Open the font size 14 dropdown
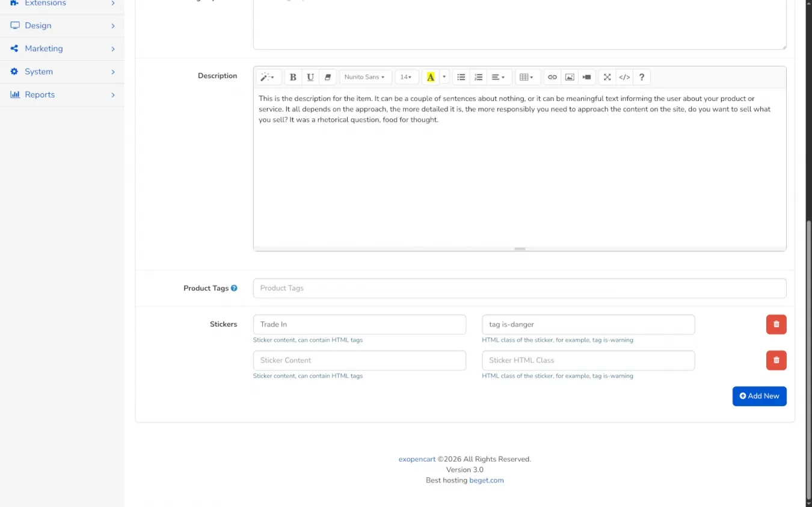The image size is (812, 507). pos(407,77)
